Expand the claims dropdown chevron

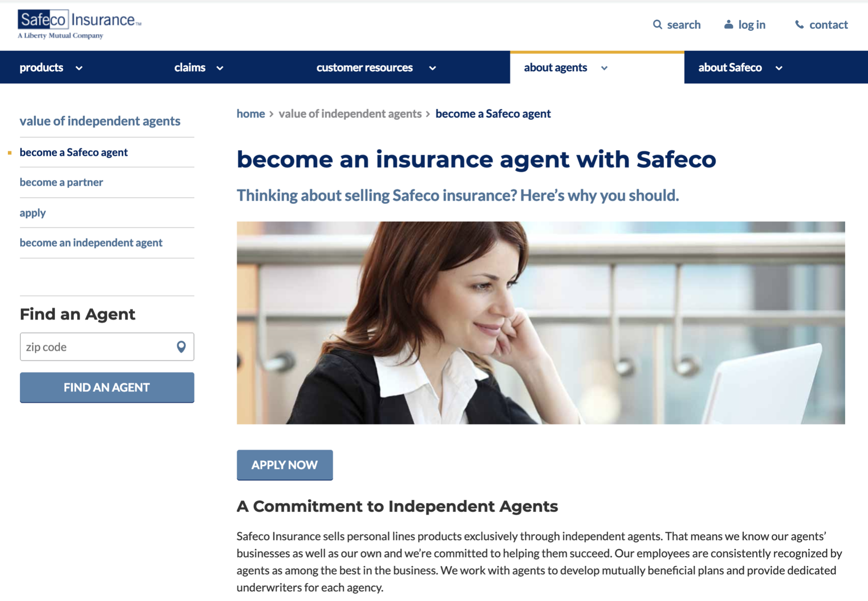click(220, 68)
